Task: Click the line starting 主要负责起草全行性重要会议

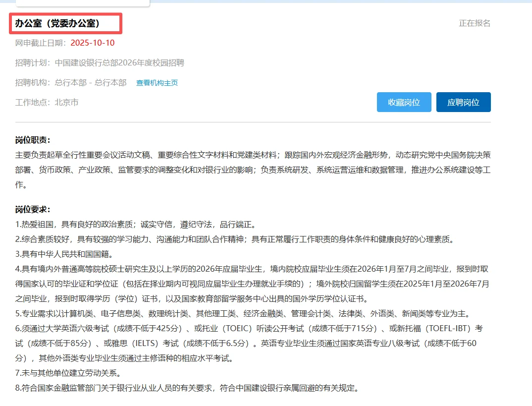Action: click(x=253, y=155)
